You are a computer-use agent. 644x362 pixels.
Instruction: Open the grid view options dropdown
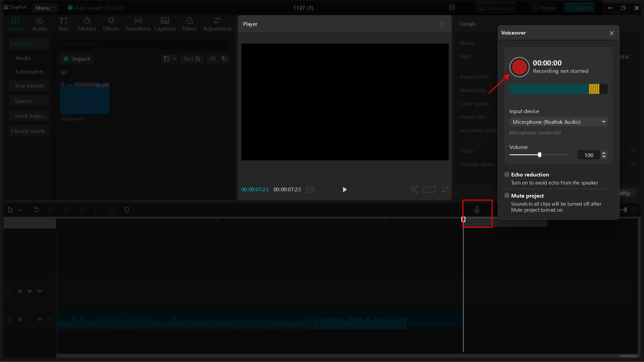tap(170, 59)
